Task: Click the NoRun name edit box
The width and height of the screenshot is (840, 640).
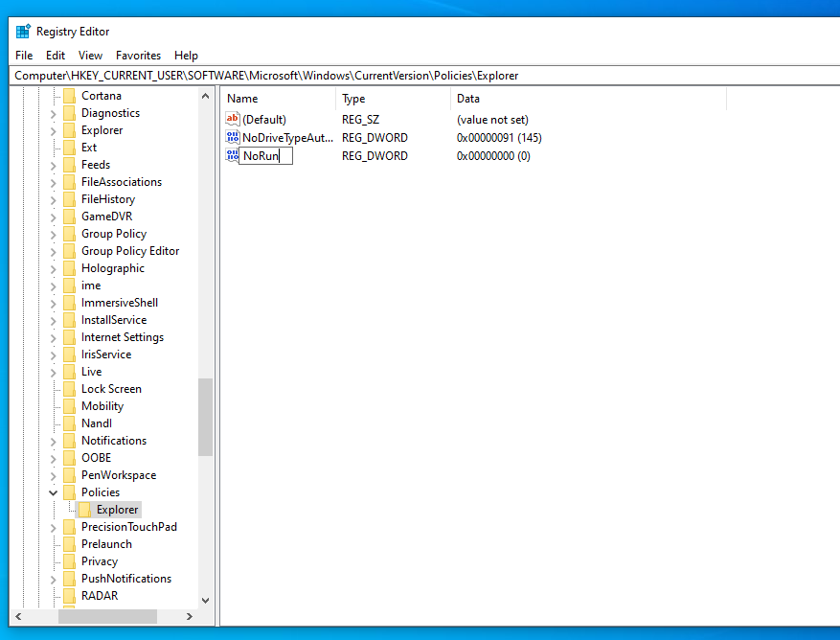Action: coord(265,156)
